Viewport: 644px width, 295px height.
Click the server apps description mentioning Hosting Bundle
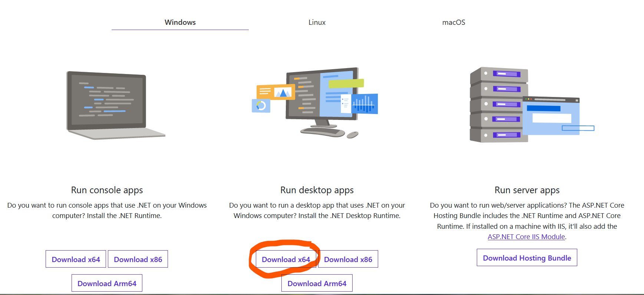[x=527, y=221]
